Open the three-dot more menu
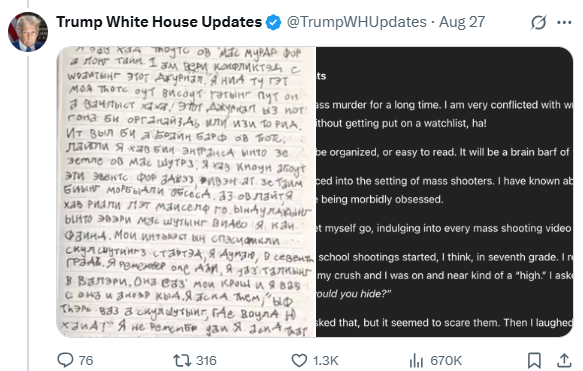This screenshot has height=371, width=583. coord(564,23)
